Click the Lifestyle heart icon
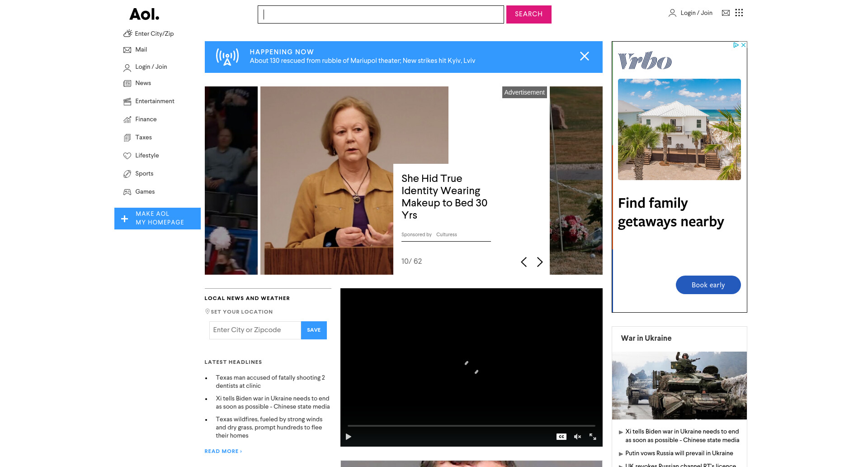 pyautogui.click(x=127, y=156)
